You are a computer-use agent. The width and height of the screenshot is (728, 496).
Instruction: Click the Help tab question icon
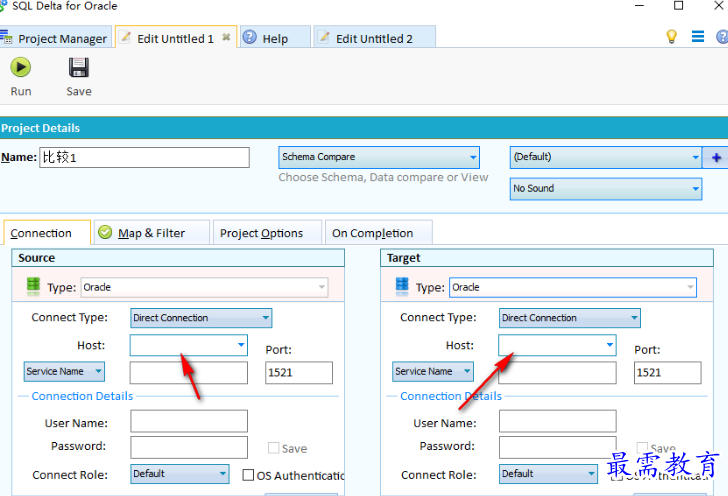250,37
